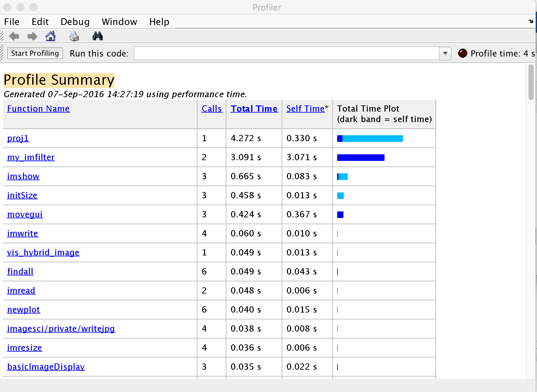537x392 pixels.
Task: Open Find with the binoculars icon
Action: (x=98, y=36)
